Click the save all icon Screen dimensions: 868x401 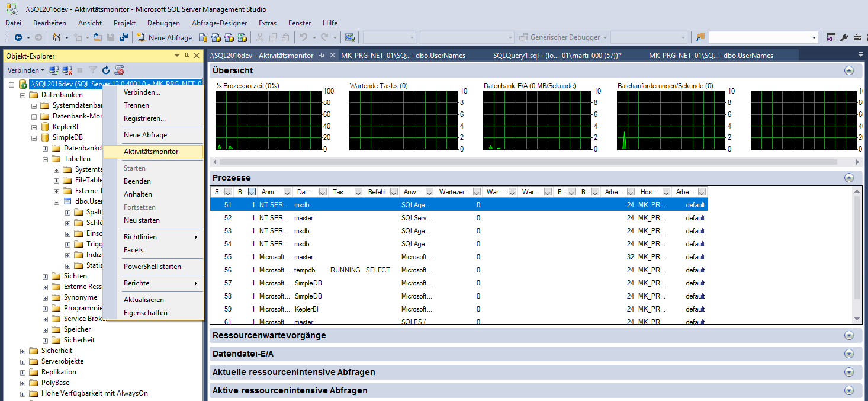click(x=124, y=37)
